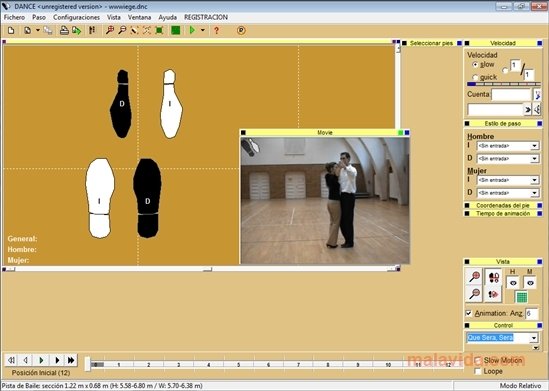Open the Hombre D step style dropdown
The image size is (549, 391).
[534, 159]
